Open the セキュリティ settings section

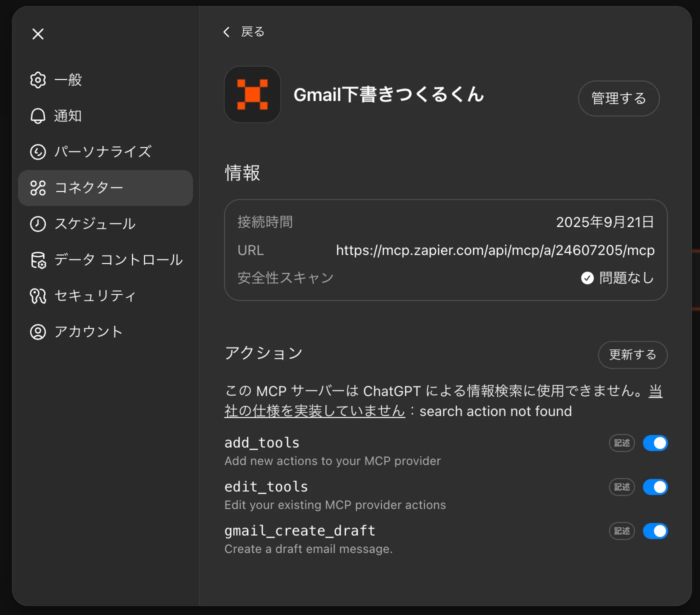[105, 296]
